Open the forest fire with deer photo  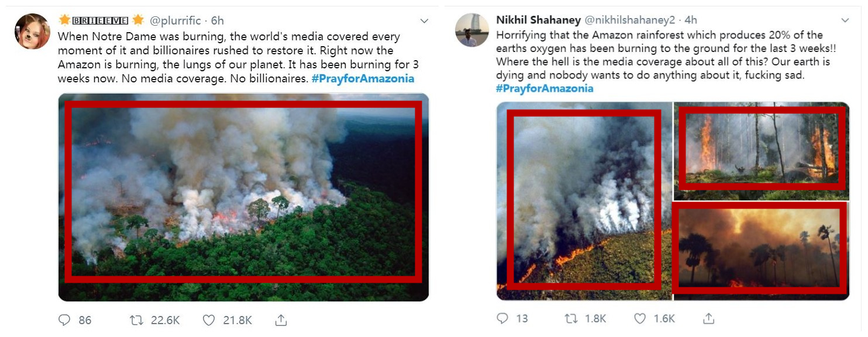tap(762, 151)
